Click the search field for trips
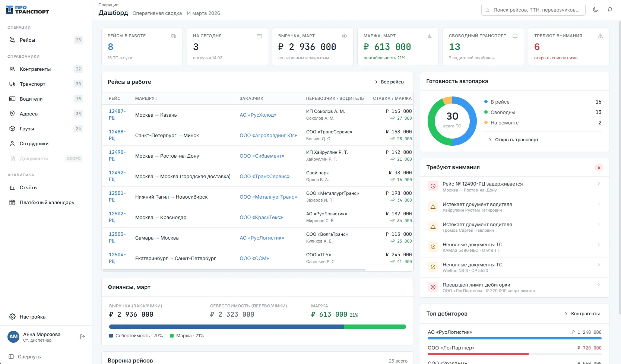 (x=533, y=10)
